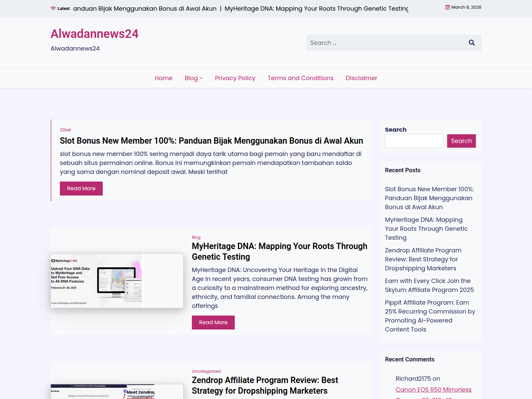
Task: Click ticker headline MyHeritage DNA: Mapping Your Roots
Action: [317, 9]
